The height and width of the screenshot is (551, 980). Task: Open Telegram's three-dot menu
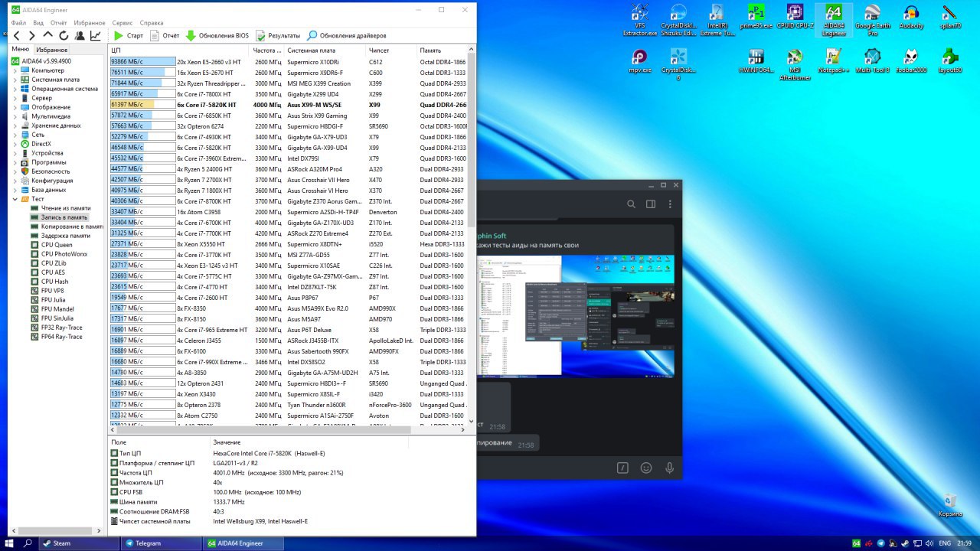[x=671, y=204]
